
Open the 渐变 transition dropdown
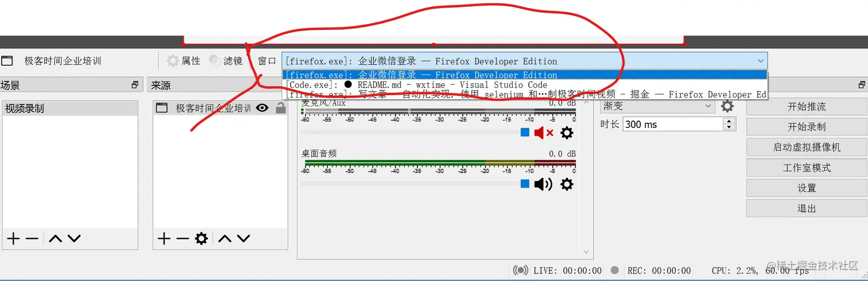pos(658,106)
